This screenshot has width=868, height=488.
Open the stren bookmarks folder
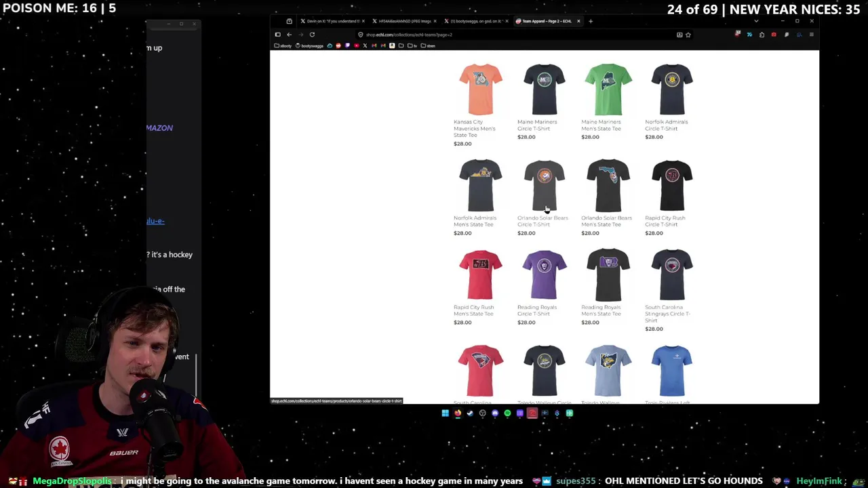tap(428, 45)
